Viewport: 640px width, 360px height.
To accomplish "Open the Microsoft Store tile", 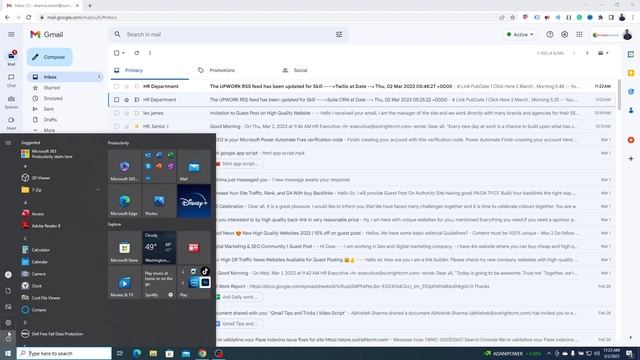I will coord(124,248).
